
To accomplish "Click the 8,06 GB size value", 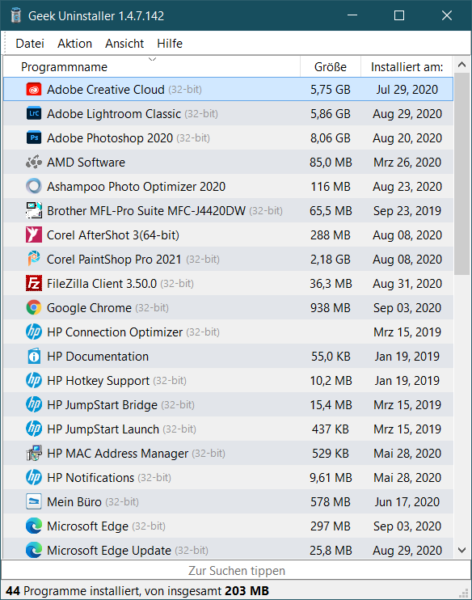I will (x=330, y=138).
